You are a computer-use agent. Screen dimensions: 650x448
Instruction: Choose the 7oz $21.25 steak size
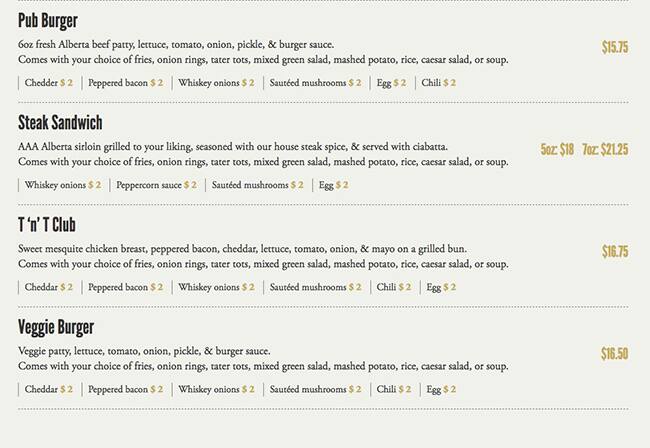605,149
